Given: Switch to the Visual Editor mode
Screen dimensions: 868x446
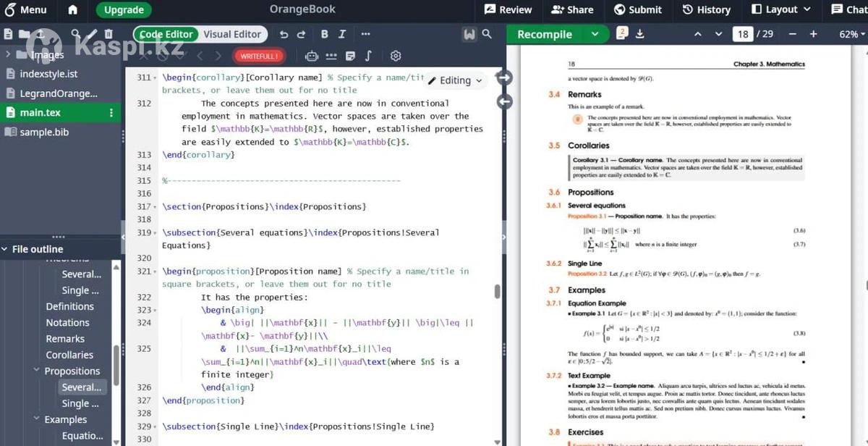Looking at the screenshot, I should click(232, 34).
